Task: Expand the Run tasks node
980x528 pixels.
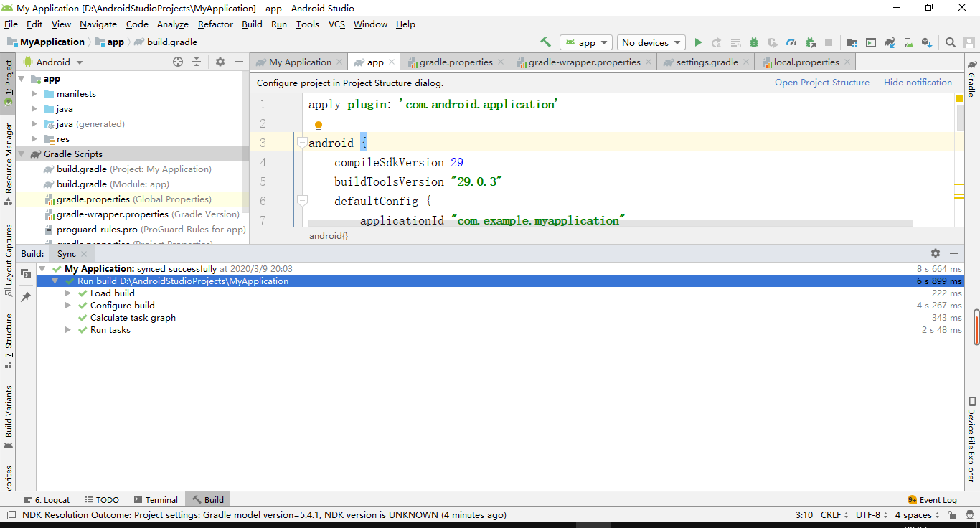Action: [68, 329]
